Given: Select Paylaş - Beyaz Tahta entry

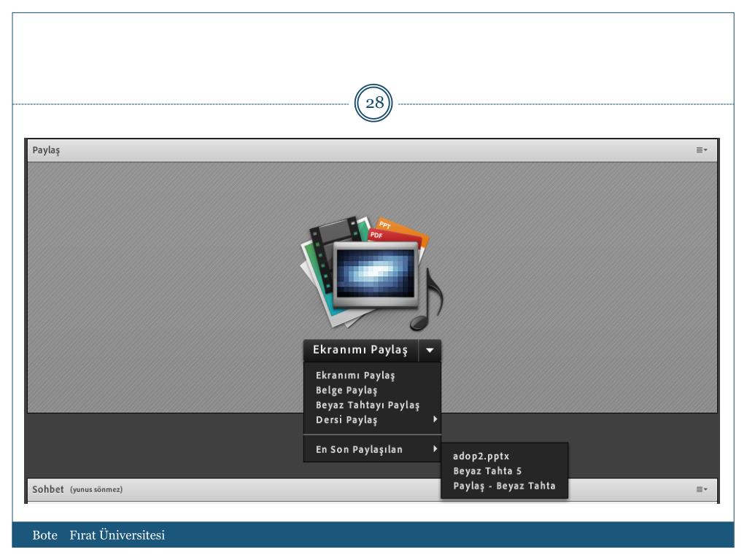Looking at the screenshot, I should click(x=504, y=486).
